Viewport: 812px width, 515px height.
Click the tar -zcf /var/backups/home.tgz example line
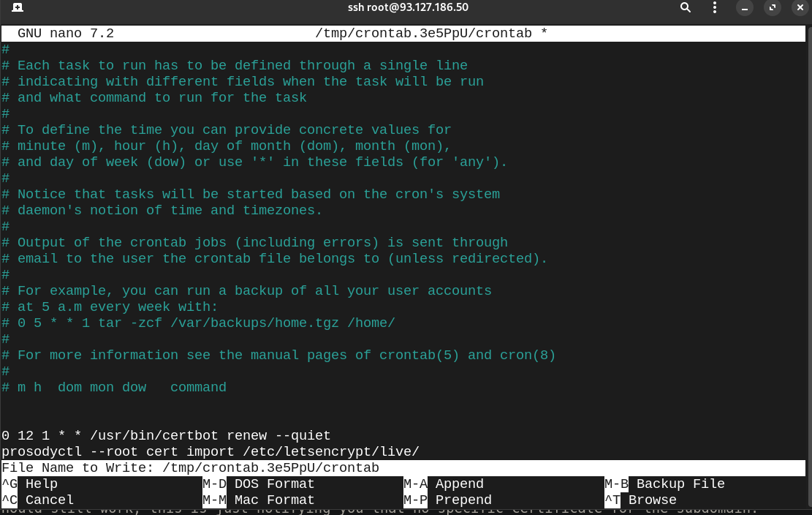198,323
